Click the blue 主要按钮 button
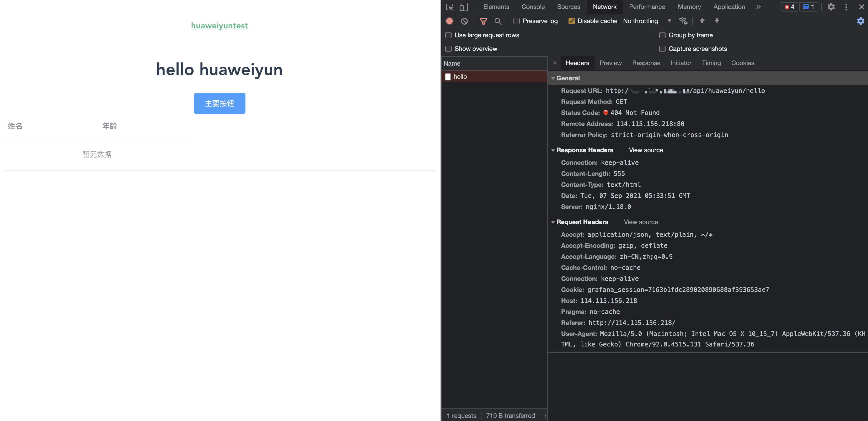This screenshot has width=868, height=421. [219, 103]
